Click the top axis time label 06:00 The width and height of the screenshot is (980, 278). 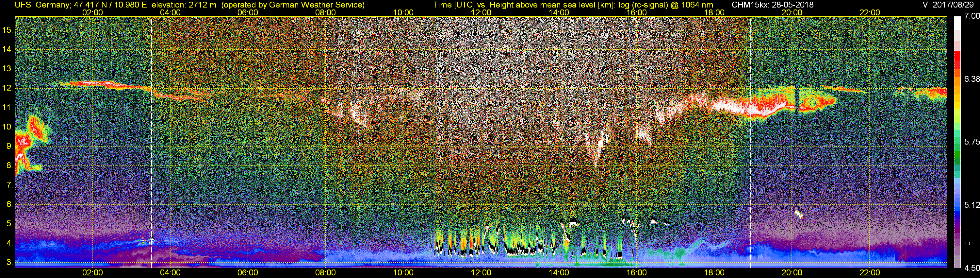click(x=248, y=12)
